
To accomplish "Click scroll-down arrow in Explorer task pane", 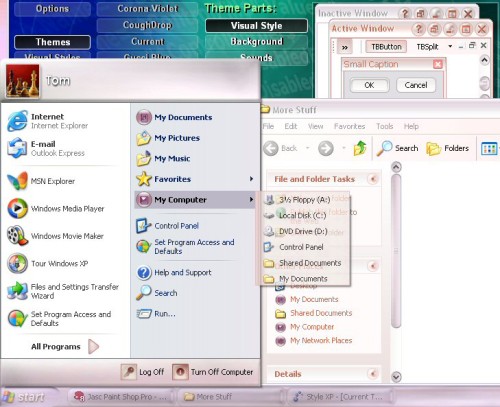I will pyautogui.click(x=396, y=377).
